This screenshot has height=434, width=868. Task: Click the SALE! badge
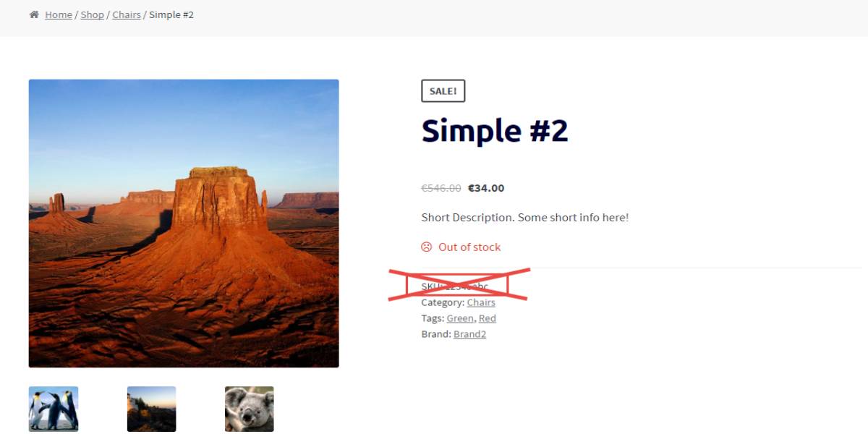(443, 91)
